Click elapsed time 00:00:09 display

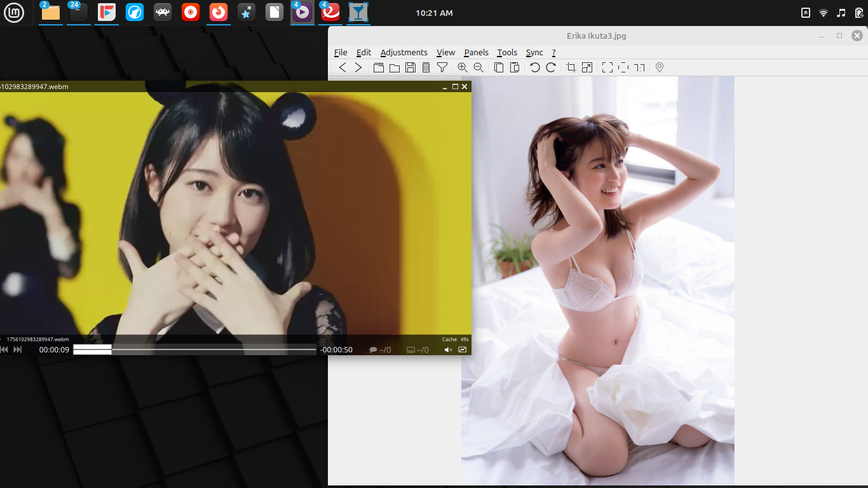[54, 349]
